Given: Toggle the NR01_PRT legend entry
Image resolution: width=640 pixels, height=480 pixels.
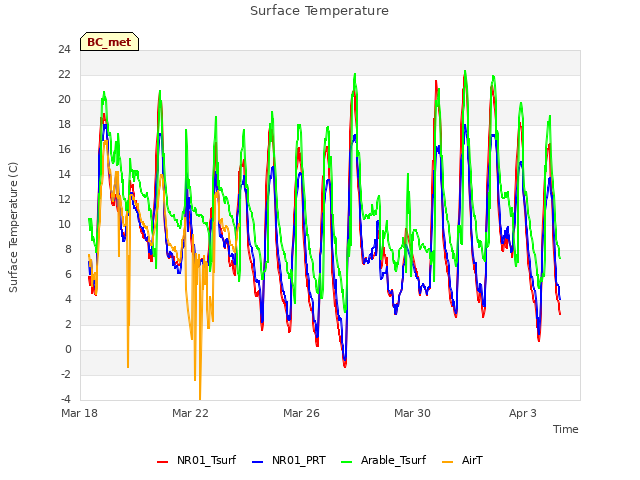Looking at the screenshot, I should (x=289, y=460).
